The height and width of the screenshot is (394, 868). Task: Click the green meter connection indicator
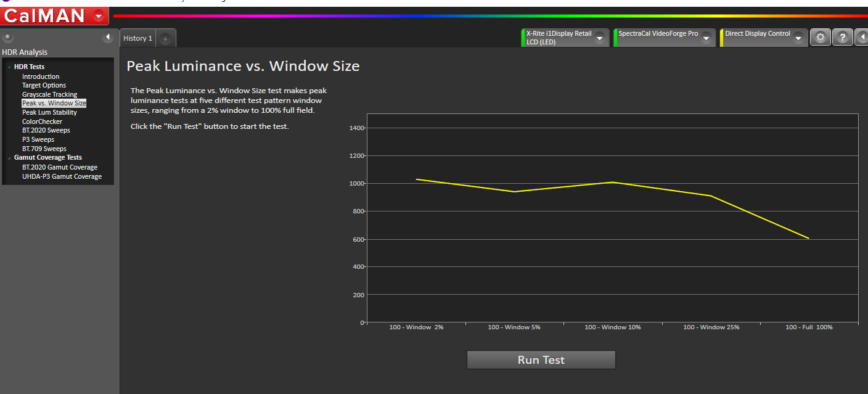tap(523, 37)
